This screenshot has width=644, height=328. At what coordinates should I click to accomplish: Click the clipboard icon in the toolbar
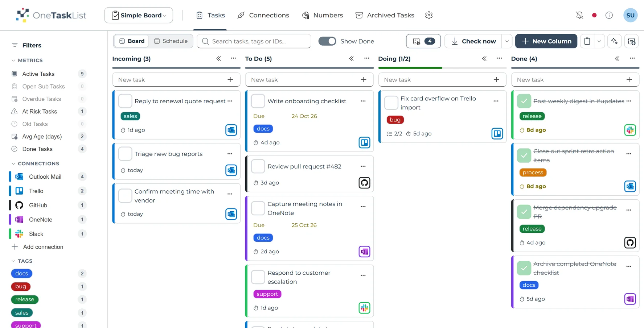click(x=587, y=41)
